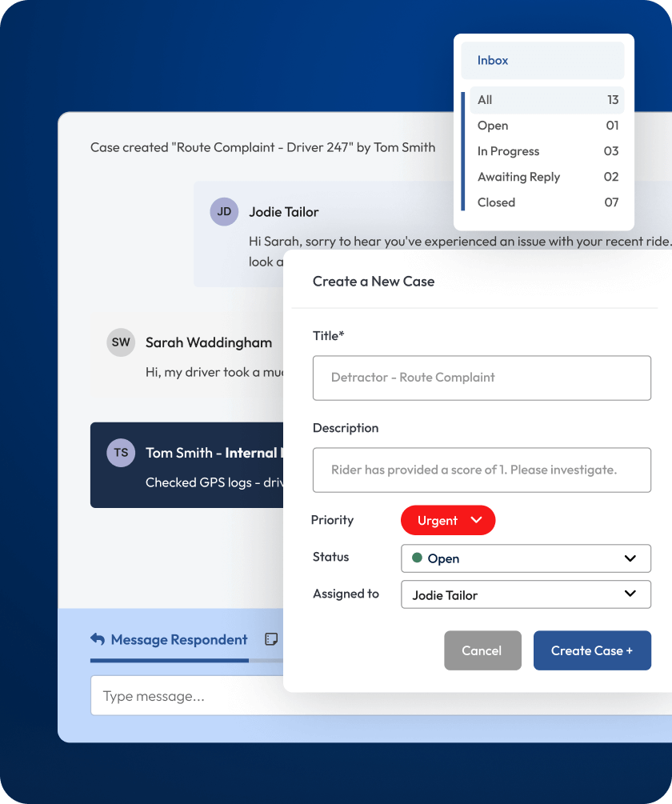The image size is (672, 804).
Task: Click the Type message text box
Action: click(188, 696)
